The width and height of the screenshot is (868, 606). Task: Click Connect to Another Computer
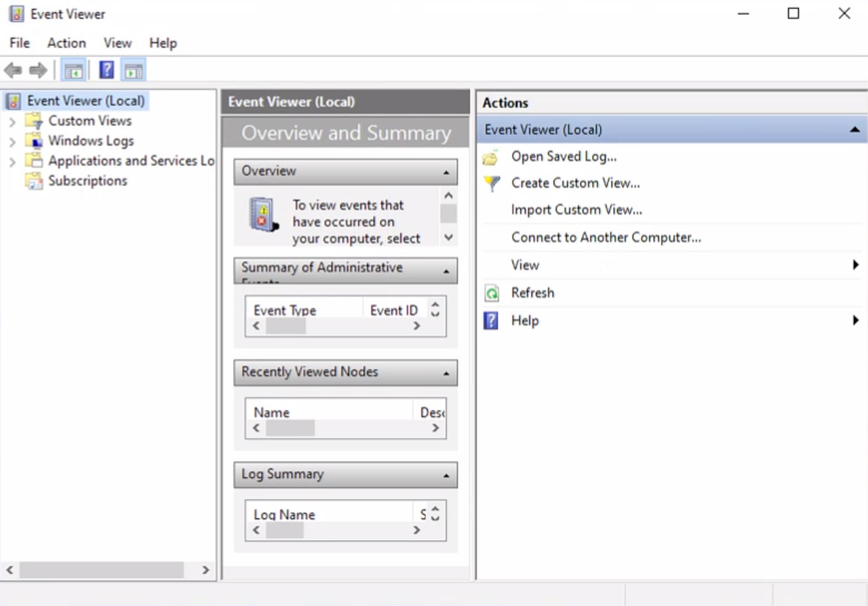click(x=606, y=237)
